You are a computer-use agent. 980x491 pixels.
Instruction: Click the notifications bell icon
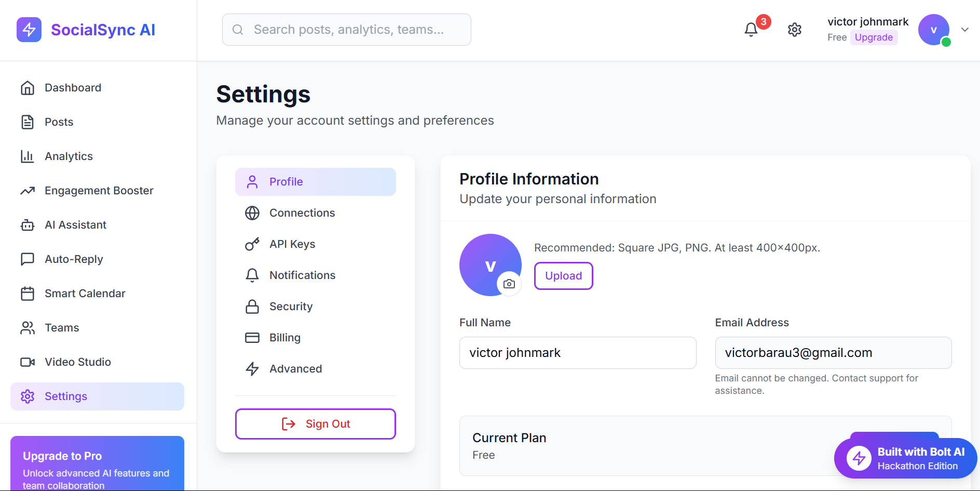(751, 30)
